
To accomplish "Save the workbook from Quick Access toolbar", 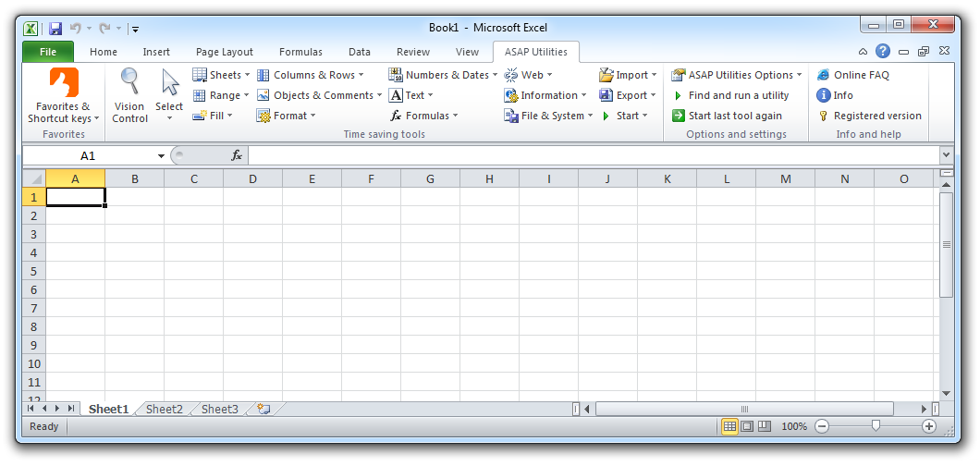I will (55, 28).
